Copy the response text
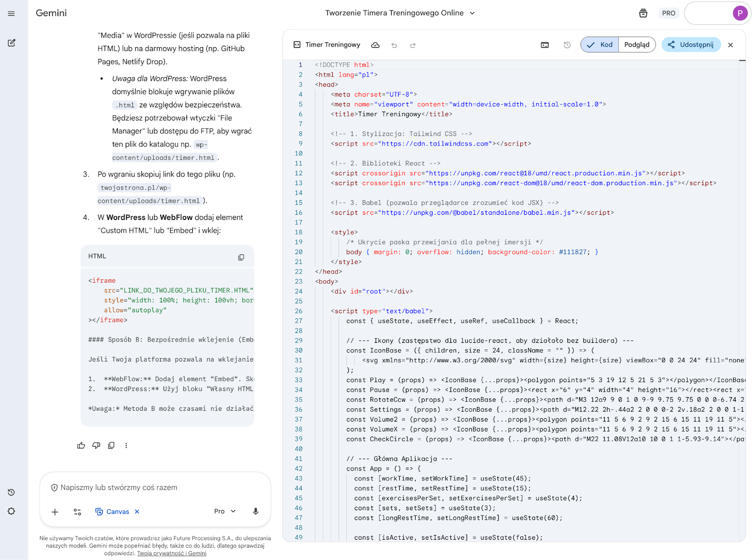The width and height of the screenshot is (754, 560). coord(111,446)
